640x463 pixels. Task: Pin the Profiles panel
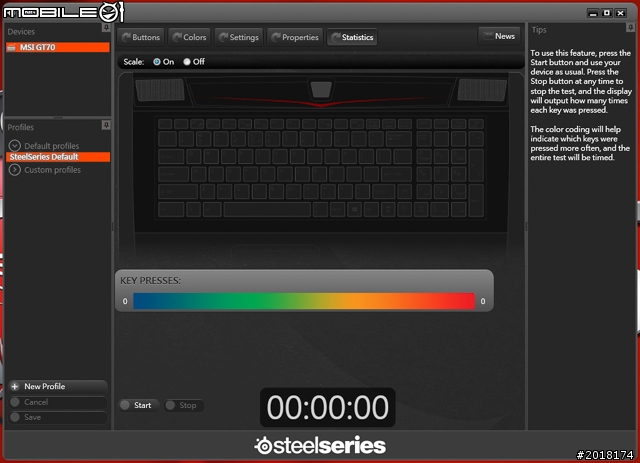[x=106, y=125]
